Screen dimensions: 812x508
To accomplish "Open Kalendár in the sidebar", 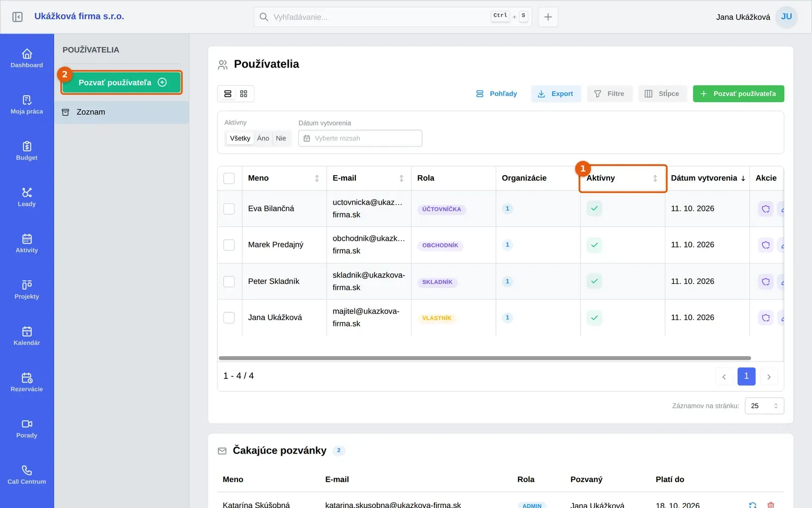I will (27, 336).
